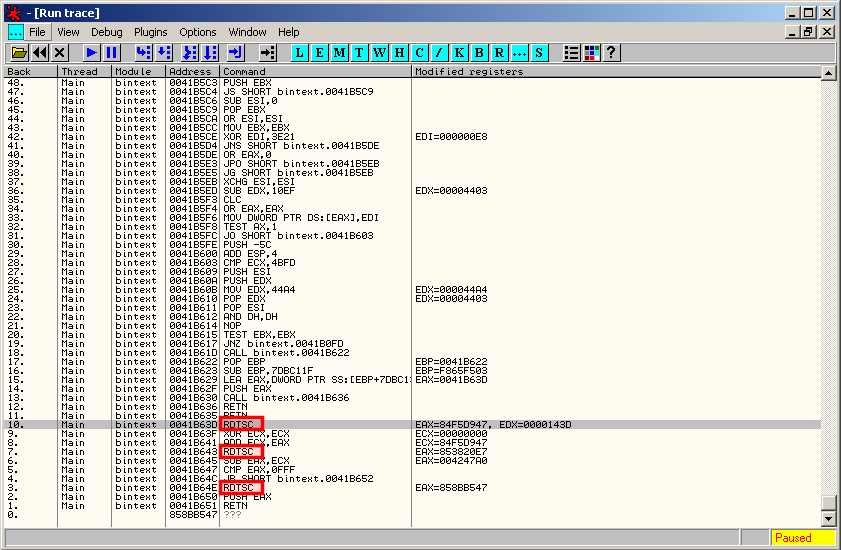Click the scrollbar up arrow

[828, 73]
